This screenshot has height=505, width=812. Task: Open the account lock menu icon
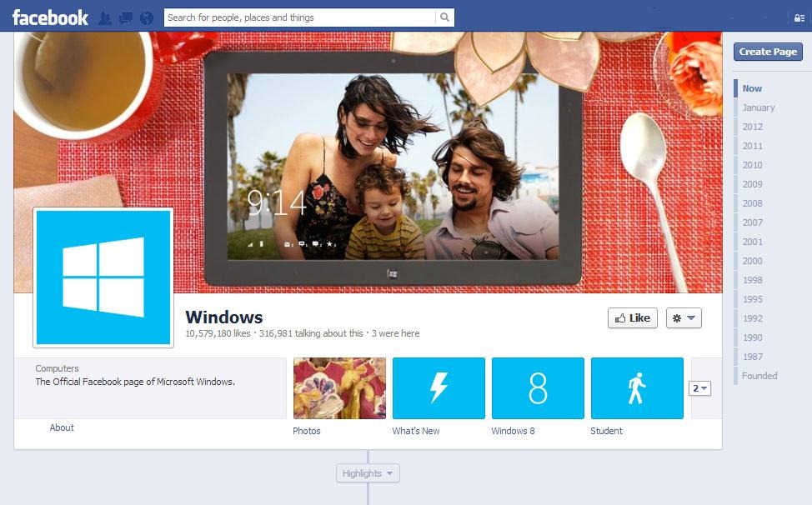(799, 18)
